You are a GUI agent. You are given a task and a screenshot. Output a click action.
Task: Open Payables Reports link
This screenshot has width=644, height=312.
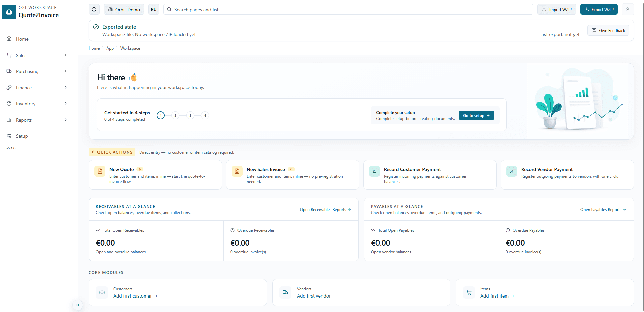point(603,209)
